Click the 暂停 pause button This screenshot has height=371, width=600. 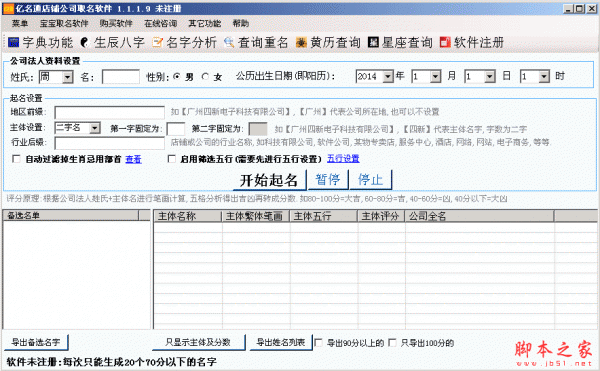pos(328,180)
